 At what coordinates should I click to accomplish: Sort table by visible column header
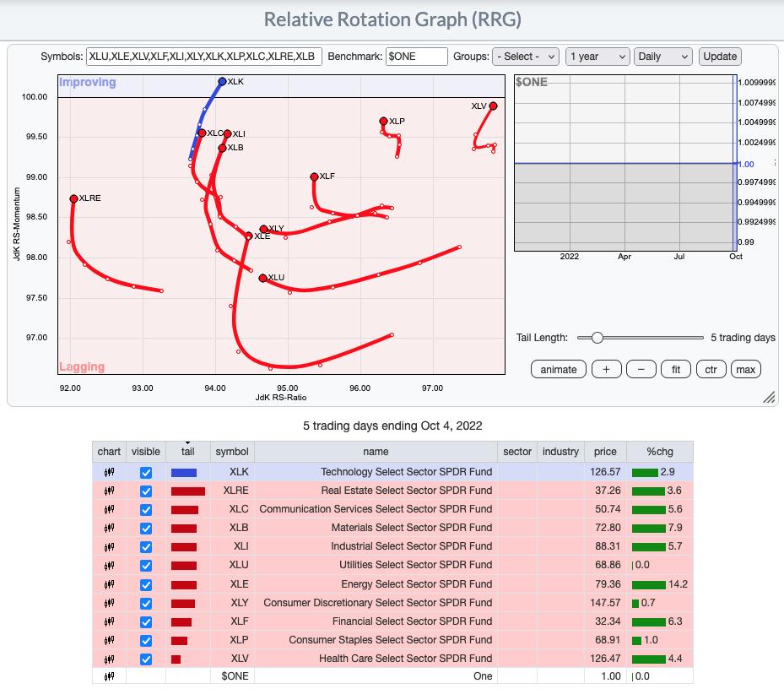[145, 452]
